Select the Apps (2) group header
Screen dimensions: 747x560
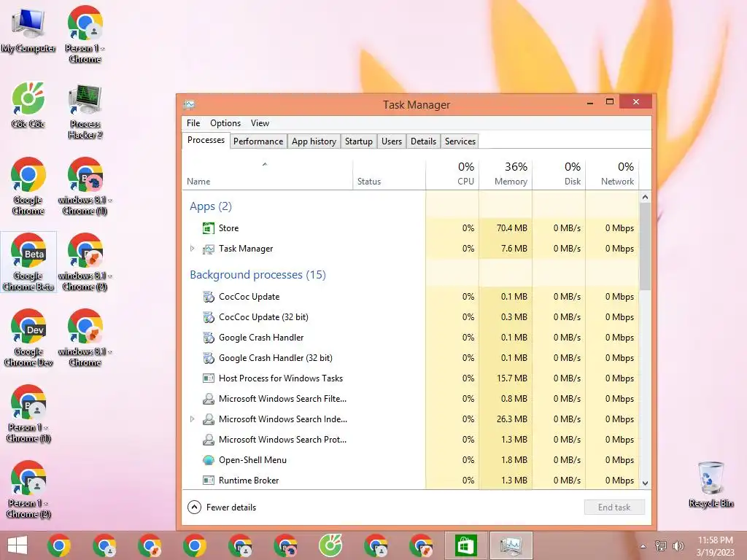pos(211,206)
